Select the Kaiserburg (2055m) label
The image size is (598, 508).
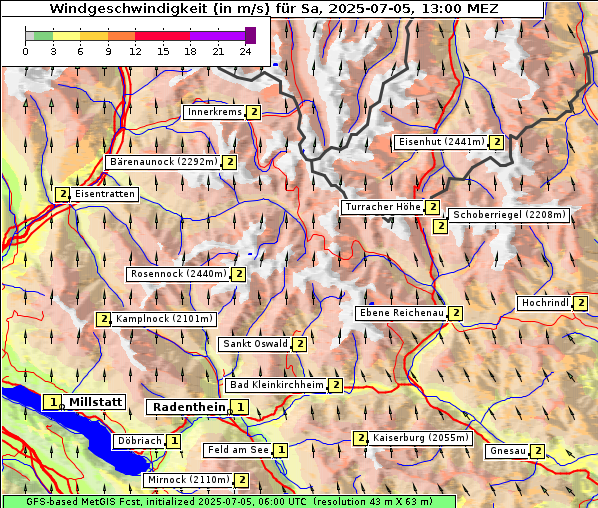pyautogui.click(x=420, y=438)
